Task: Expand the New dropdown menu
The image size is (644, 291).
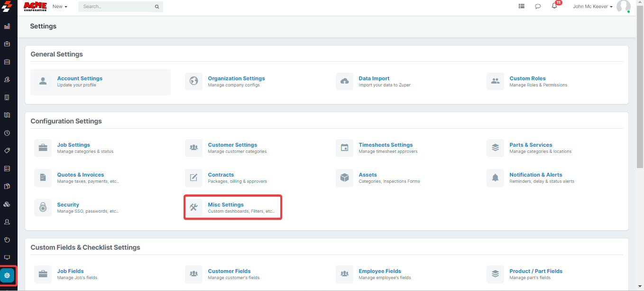Action: (x=60, y=7)
